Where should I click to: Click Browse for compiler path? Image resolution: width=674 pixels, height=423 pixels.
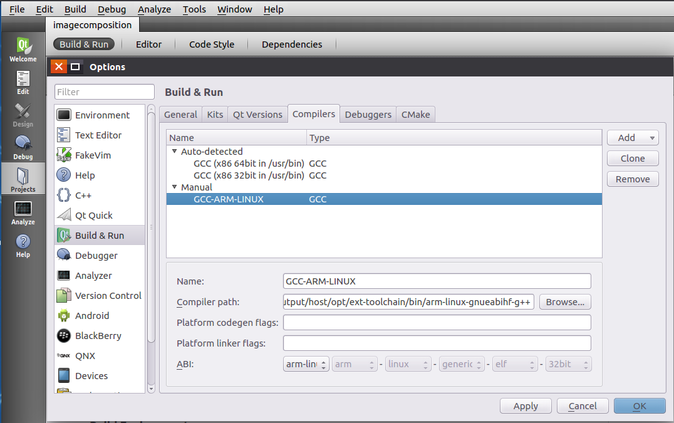point(565,302)
